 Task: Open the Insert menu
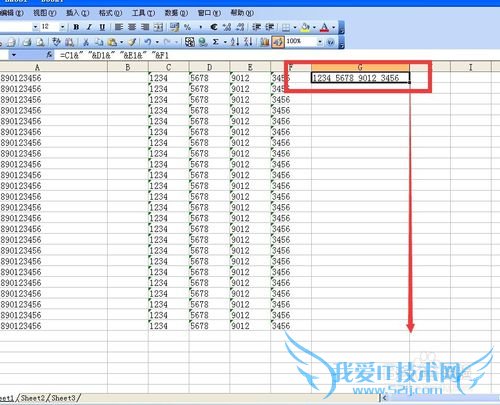point(77,13)
